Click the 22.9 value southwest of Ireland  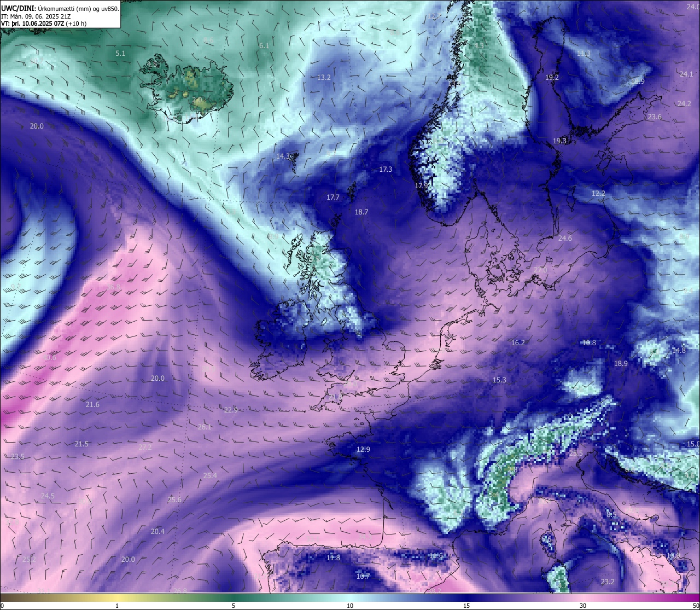point(231,410)
